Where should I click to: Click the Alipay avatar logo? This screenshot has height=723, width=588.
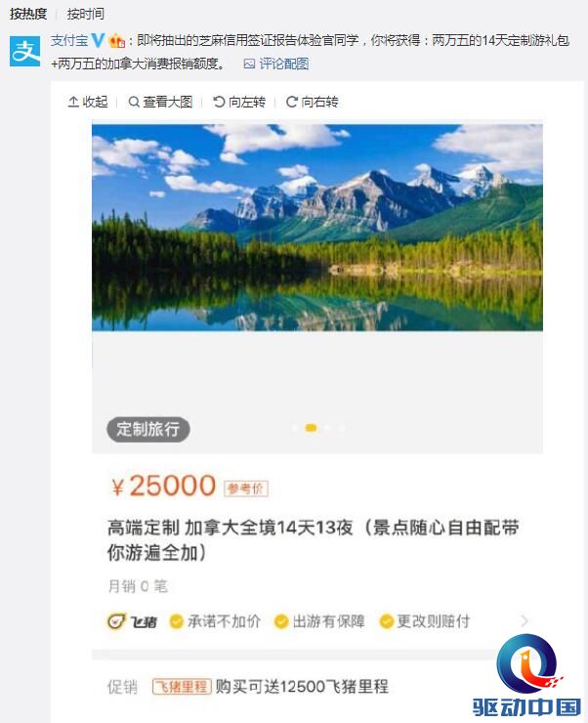[x=25, y=50]
